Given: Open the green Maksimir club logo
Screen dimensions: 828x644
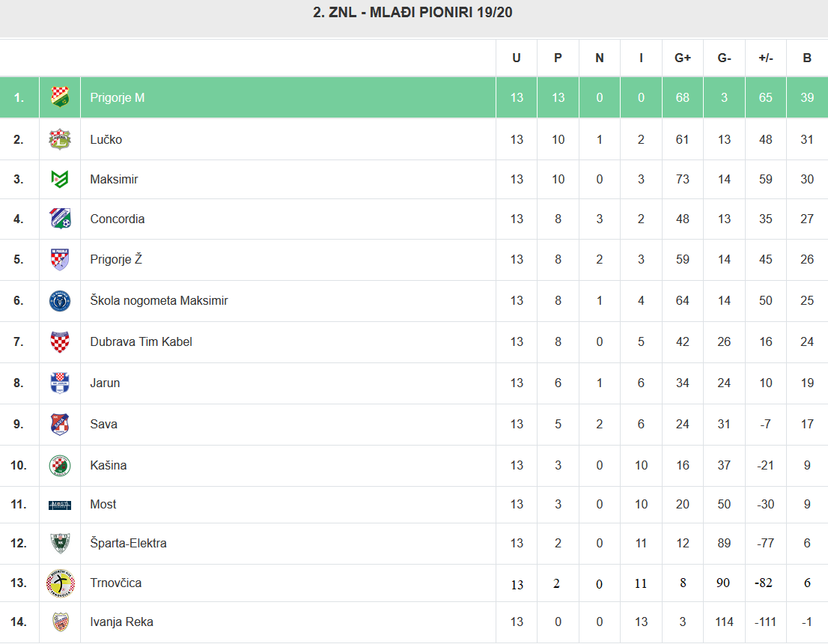Looking at the screenshot, I should click(60, 179).
